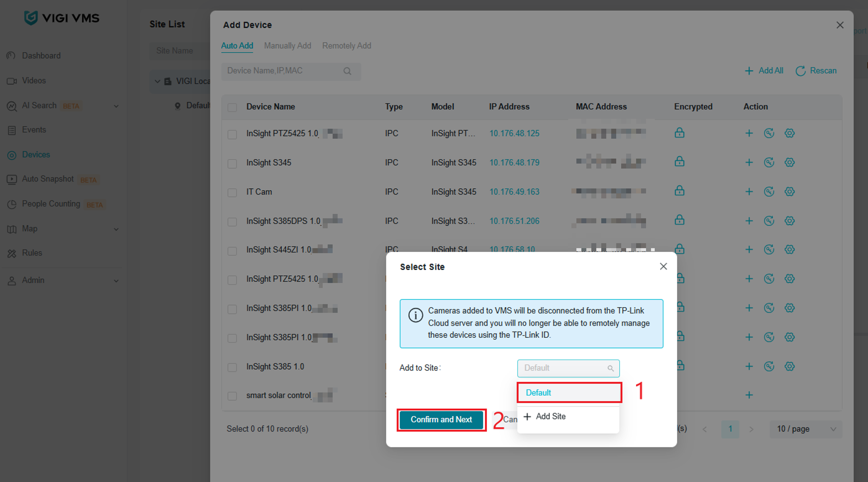Click IP address link 10.176.51.206
868x482 pixels.
pos(514,221)
